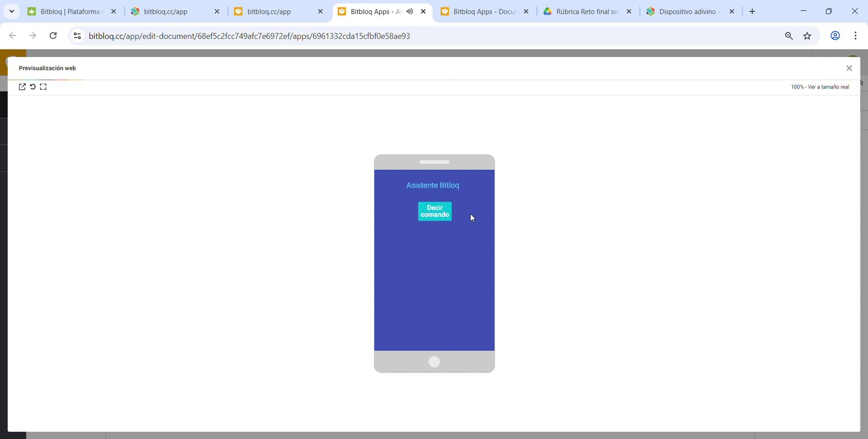Restore down the Chrome window

[829, 11]
